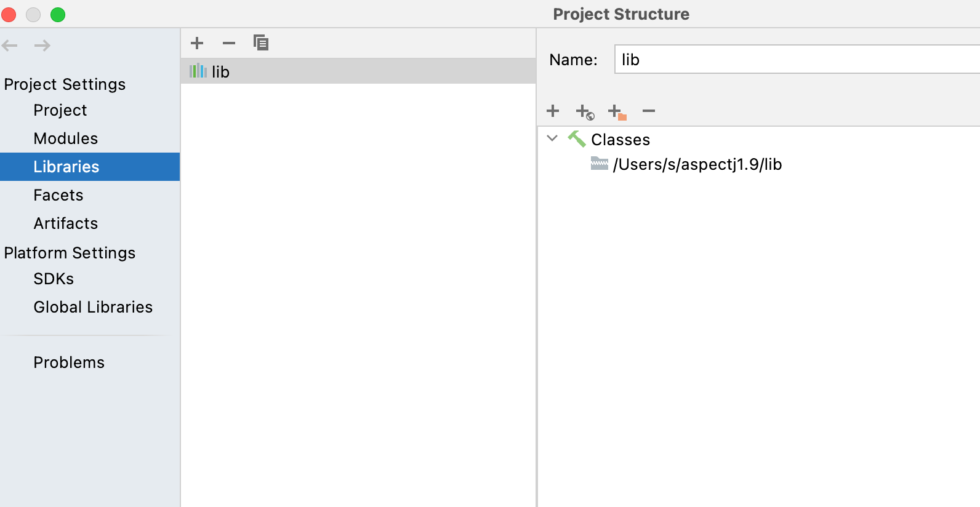
Task: Navigate back with the left arrow
Action: pyautogui.click(x=10, y=46)
